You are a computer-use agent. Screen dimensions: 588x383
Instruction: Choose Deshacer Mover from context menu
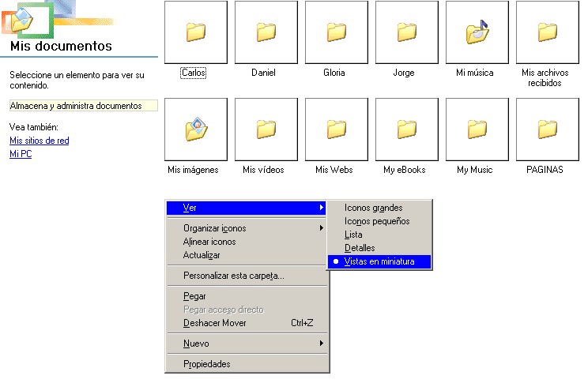click(246, 323)
